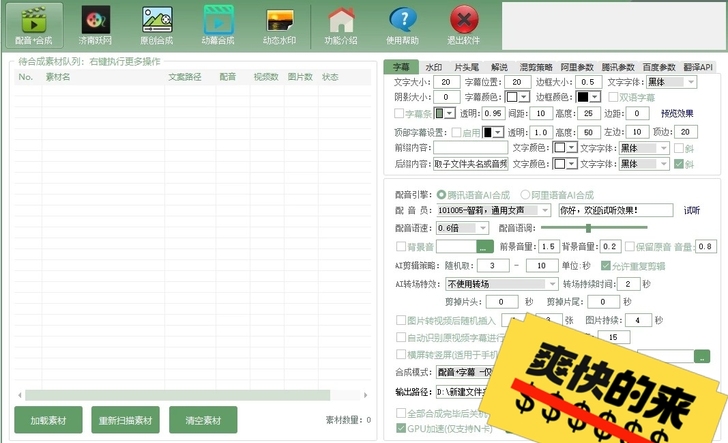Click the scroll right arrow of material list
This screenshot has height=443, width=728.
click(x=366, y=395)
